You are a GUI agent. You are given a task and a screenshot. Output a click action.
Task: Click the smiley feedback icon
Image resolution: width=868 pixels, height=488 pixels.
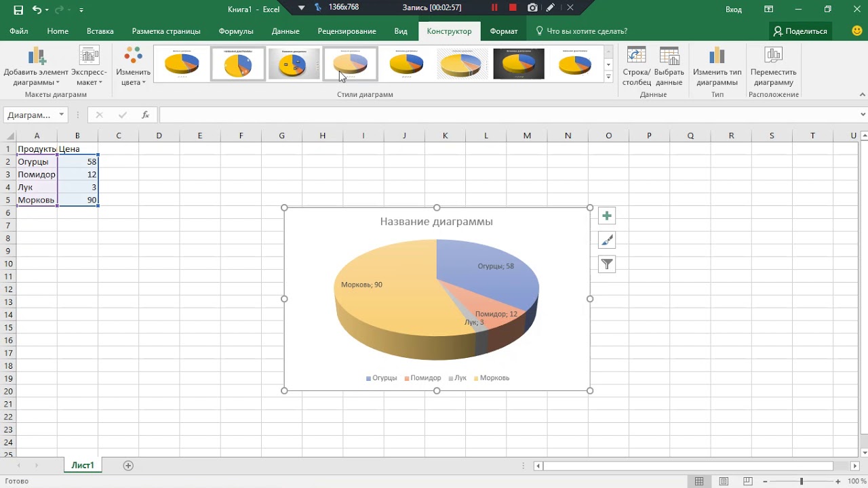click(857, 30)
